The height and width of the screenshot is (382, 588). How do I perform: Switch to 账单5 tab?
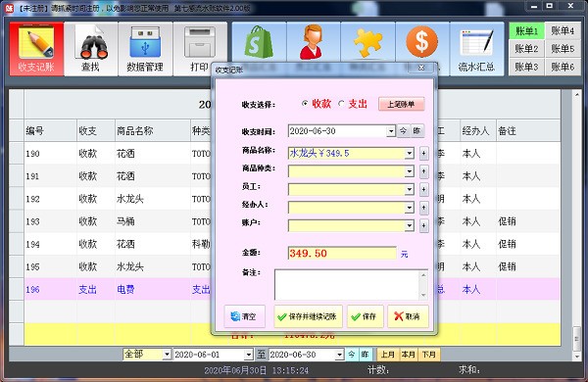(563, 49)
